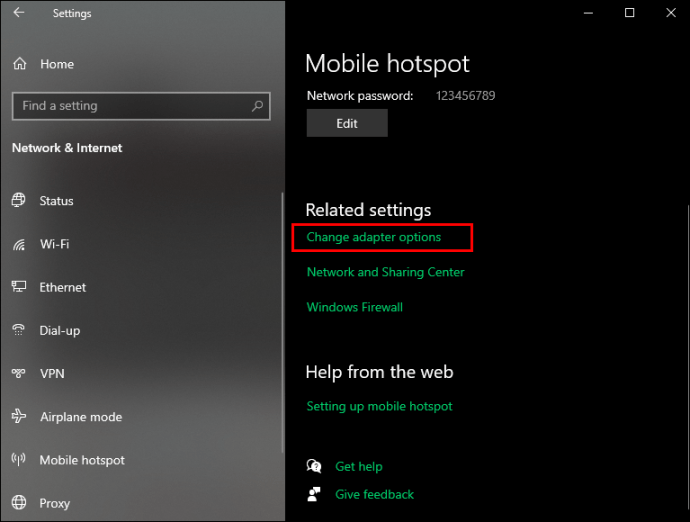Open Dial-up settings
690x522 pixels.
pyautogui.click(x=60, y=331)
